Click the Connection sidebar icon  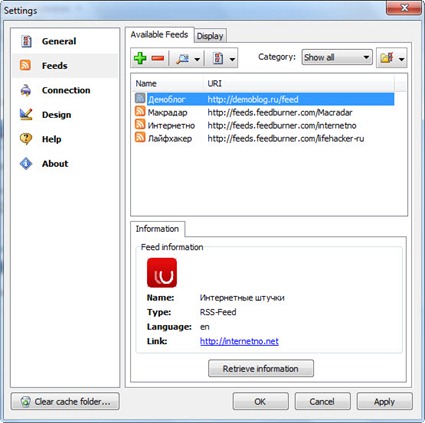(x=26, y=90)
